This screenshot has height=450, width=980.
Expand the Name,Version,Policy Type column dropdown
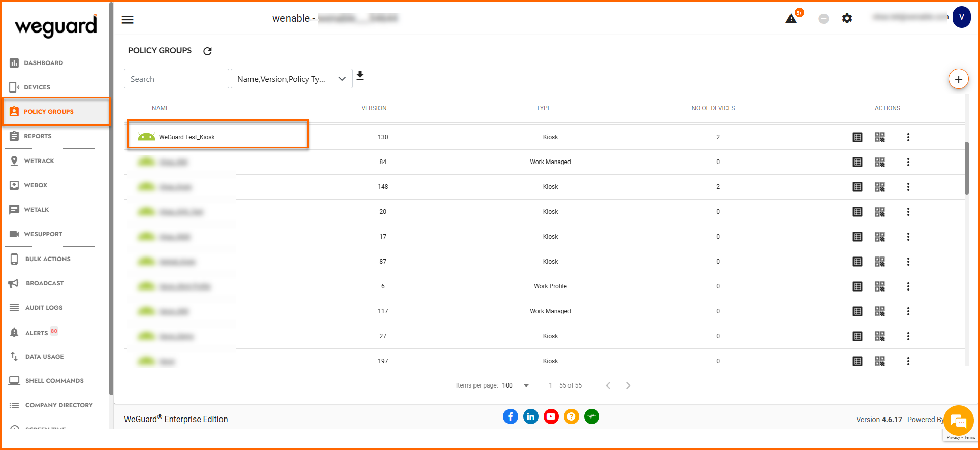pos(292,79)
